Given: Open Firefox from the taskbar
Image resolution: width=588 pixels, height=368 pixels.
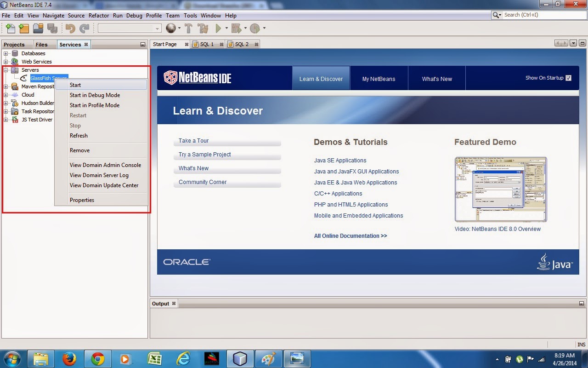Looking at the screenshot, I should [69, 358].
